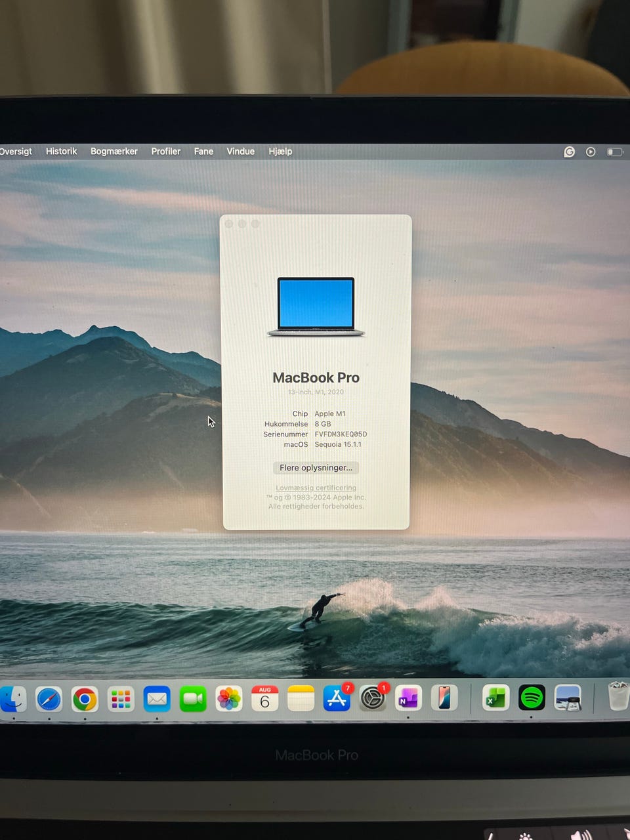Open Launchpad from the dock
The height and width of the screenshot is (840, 630).
coord(121,699)
